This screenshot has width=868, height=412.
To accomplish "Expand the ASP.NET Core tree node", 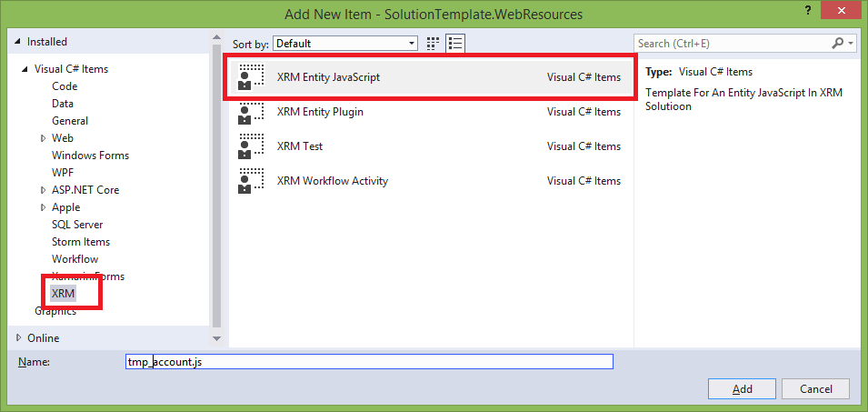I will coord(43,190).
